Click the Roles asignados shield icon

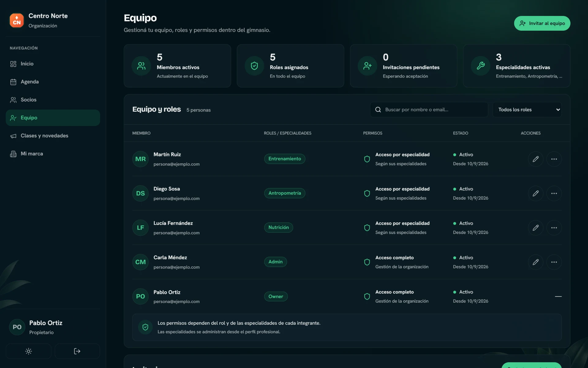click(x=254, y=66)
